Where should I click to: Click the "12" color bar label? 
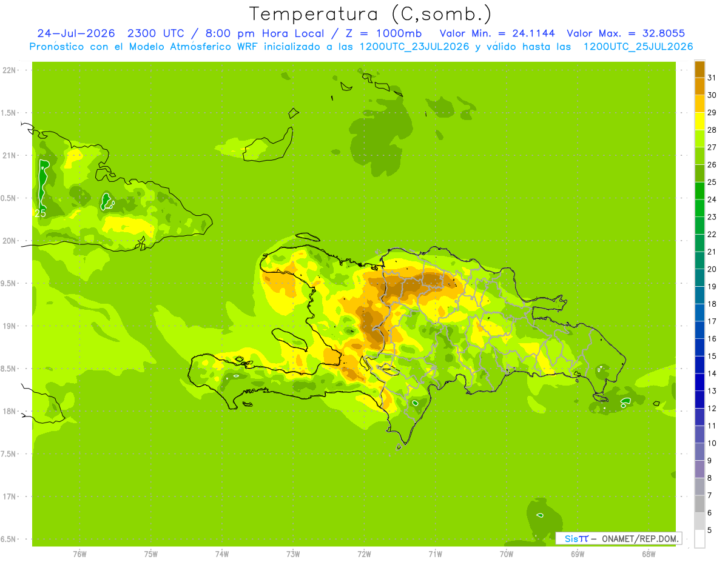tap(712, 408)
